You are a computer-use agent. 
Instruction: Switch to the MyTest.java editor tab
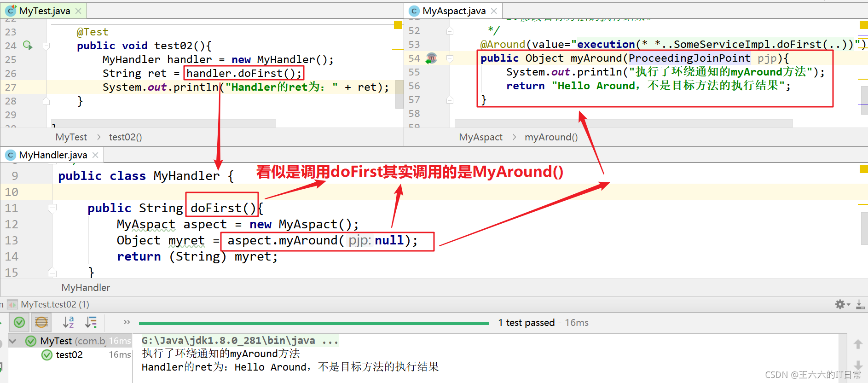tap(44, 11)
